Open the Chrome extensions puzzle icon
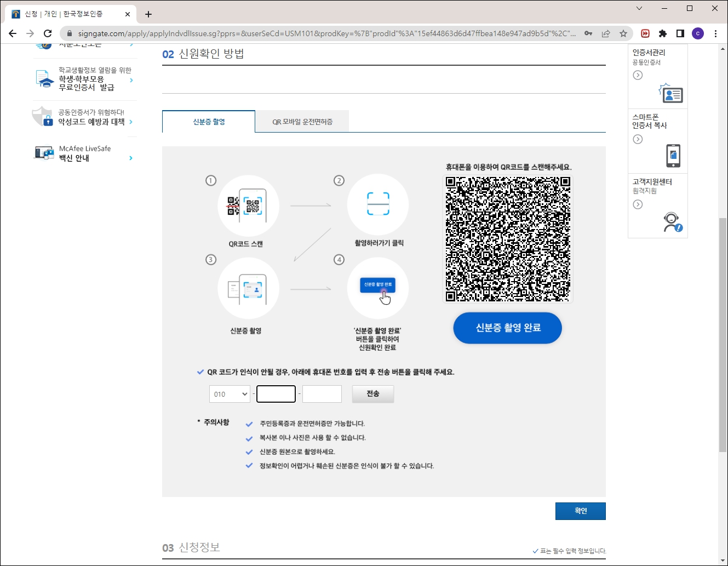This screenshot has height=566, width=728. coord(662,33)
